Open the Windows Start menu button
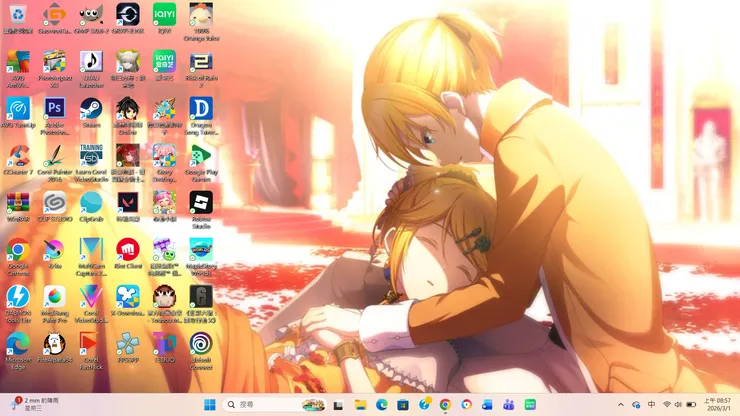740x416 pixels. [x=210, y=405]
